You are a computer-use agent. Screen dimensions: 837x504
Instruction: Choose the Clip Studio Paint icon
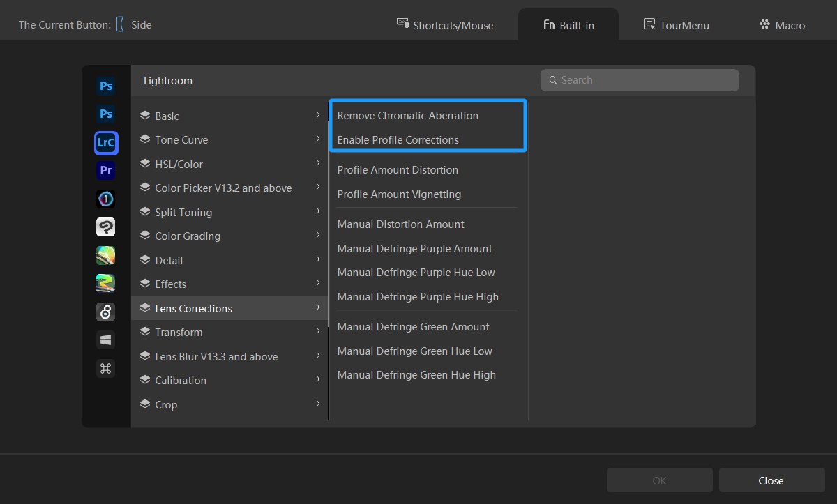click(106, 227)
